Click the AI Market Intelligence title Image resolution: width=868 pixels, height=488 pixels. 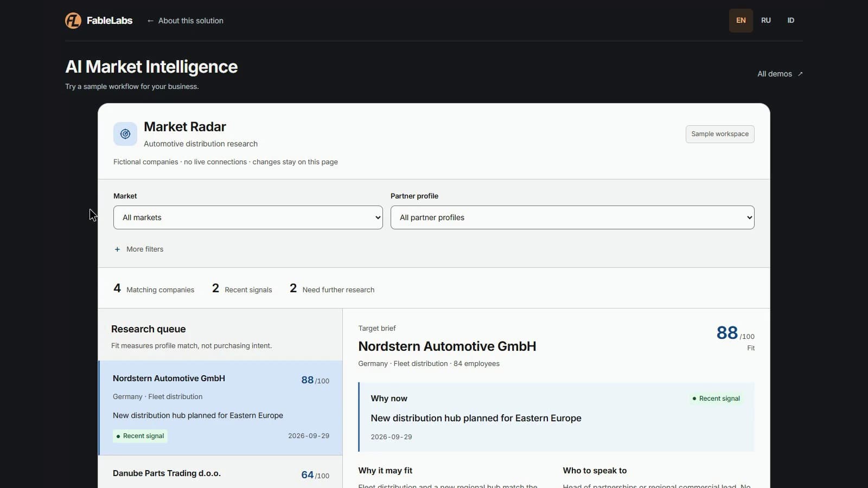coord(151,67)
